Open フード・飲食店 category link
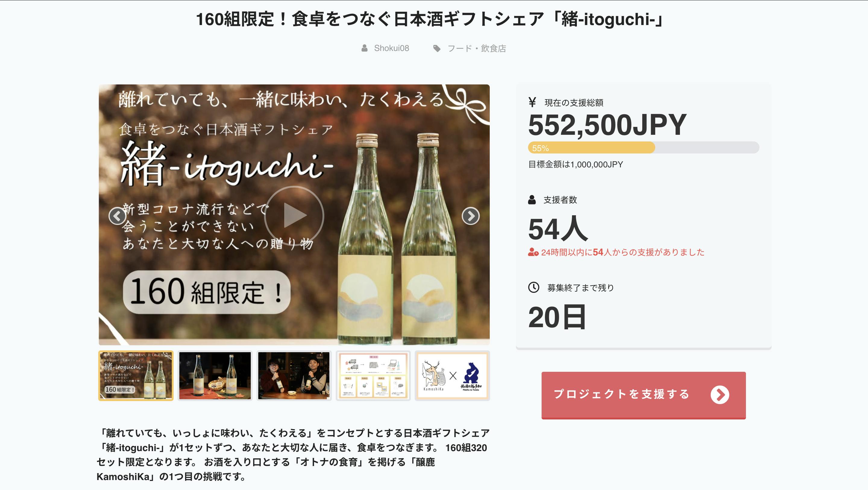The image size is (868, 490). coord(476,49)
